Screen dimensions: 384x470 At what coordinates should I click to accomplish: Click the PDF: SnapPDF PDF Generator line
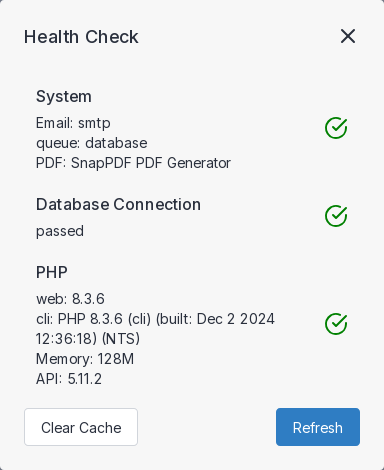point(133,163)
